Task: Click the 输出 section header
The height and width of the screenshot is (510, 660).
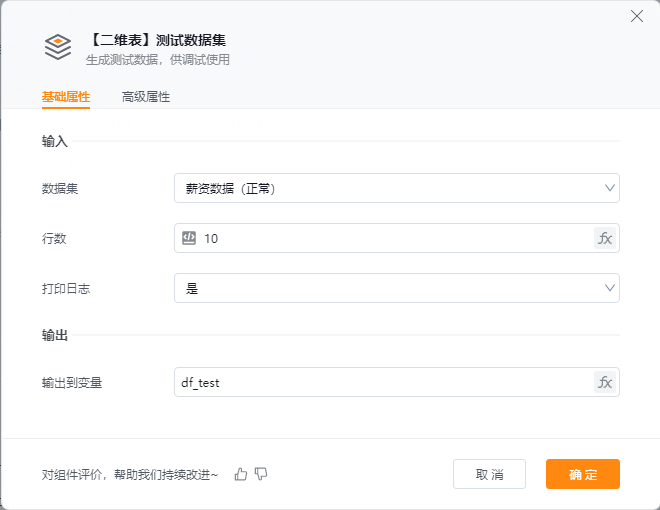Action: click(x=55, y=335)
